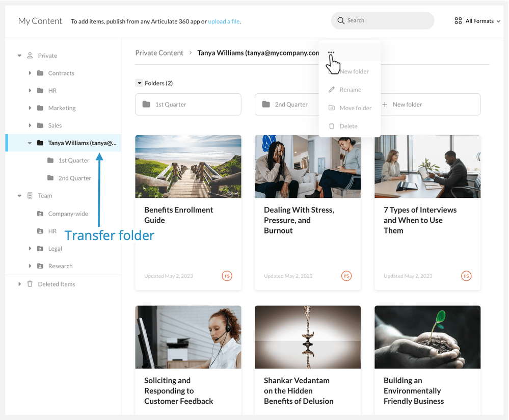
Task: Click the Sales folder icon
Action: [x=40, y=125]
